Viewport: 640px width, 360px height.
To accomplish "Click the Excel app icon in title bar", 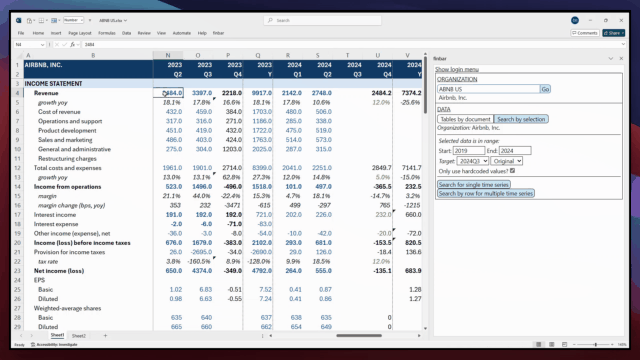I will (19, 20).
